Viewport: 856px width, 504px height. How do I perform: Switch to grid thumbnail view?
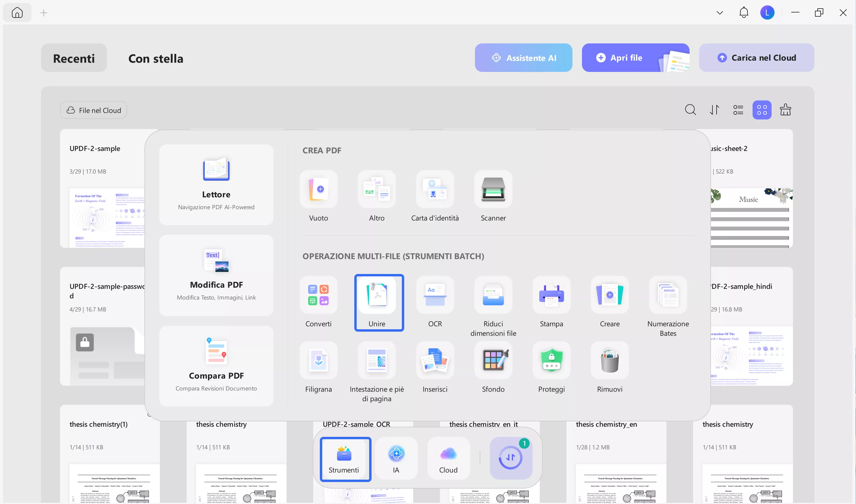(761, 110)
